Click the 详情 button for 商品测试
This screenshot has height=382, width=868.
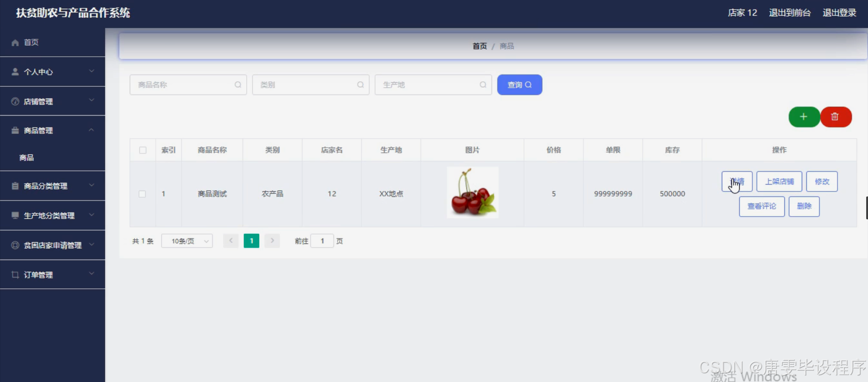click(737, 181)
